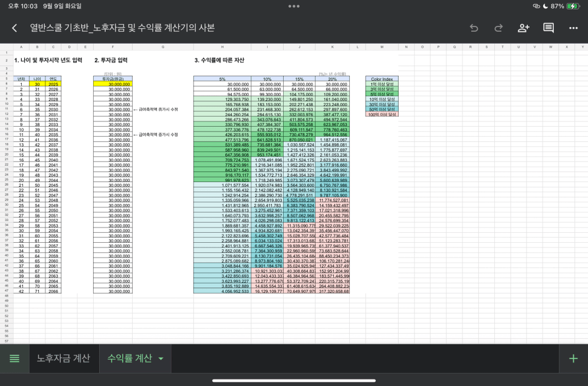Image resolution: width=588 pixels, height=386 pixels.
Task: Select cell 5.525.035.238
Action: click(299, 200)
